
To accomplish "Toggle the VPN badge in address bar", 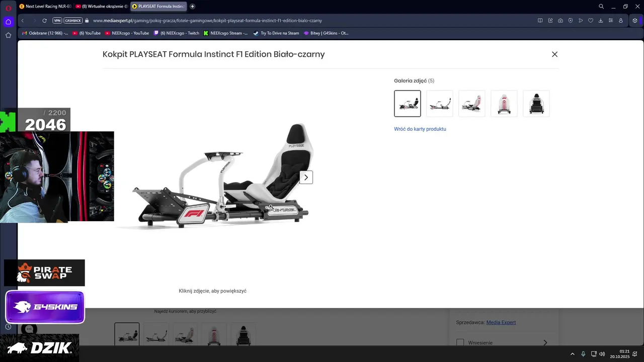I will click(x=57, y=21).
